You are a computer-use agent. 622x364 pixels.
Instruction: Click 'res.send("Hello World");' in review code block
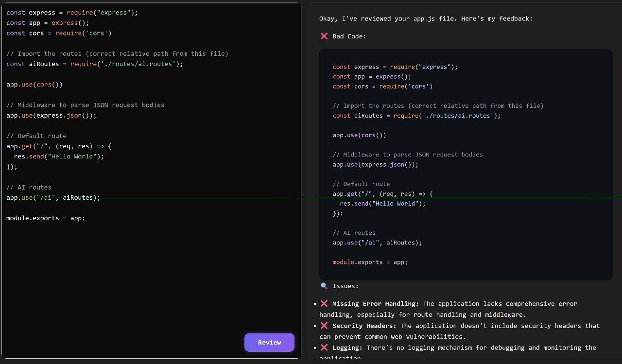point(383,204)
